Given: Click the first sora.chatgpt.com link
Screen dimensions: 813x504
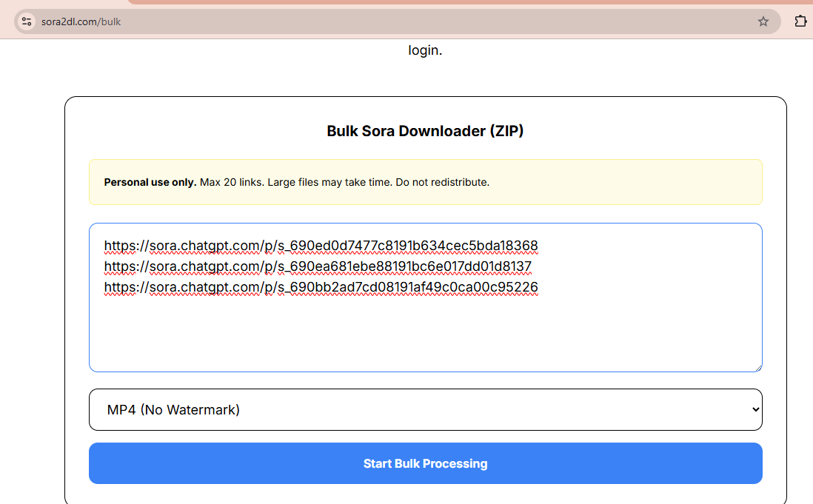Looking at the screenshot, I should pos(321,245).
